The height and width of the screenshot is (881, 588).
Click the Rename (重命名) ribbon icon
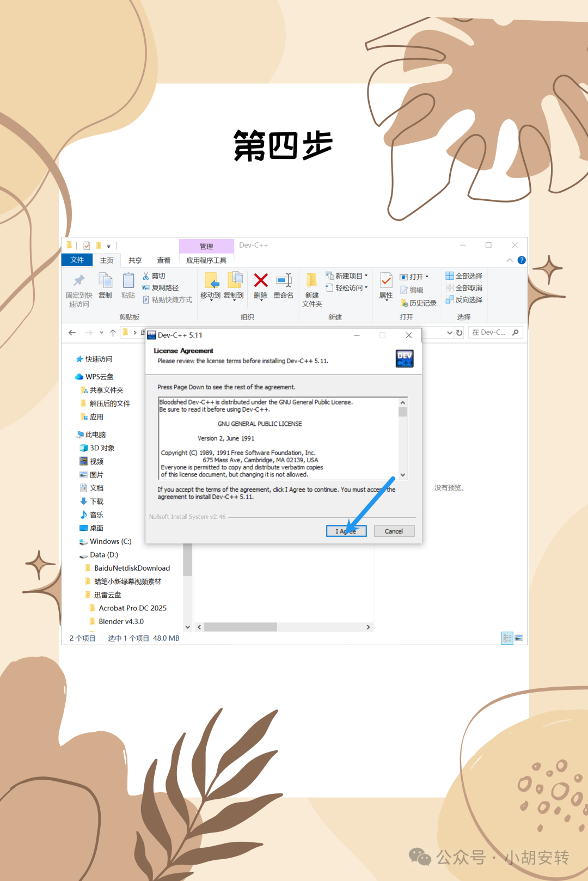click(x=284, y=280)
